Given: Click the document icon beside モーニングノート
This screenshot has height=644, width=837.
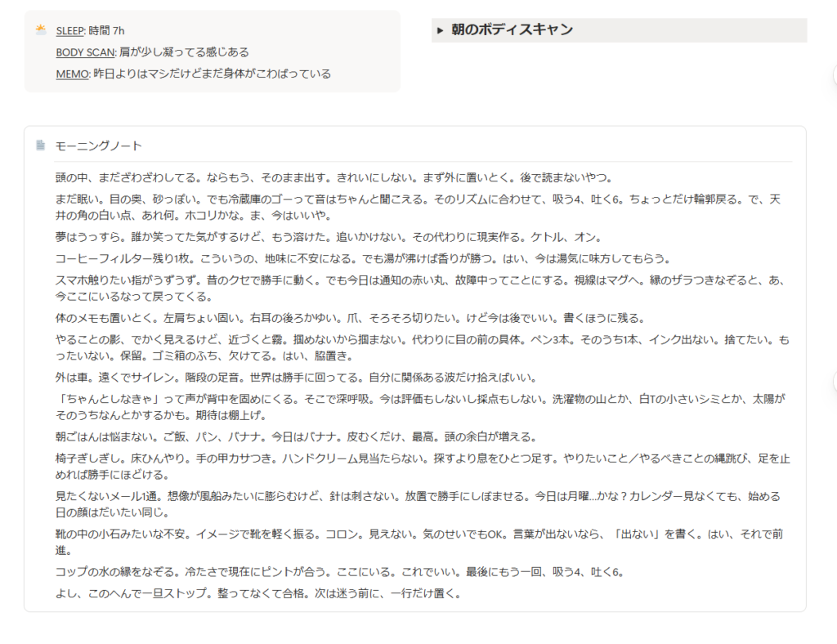Looking at the screenshot, I should [x=41, y=145].
